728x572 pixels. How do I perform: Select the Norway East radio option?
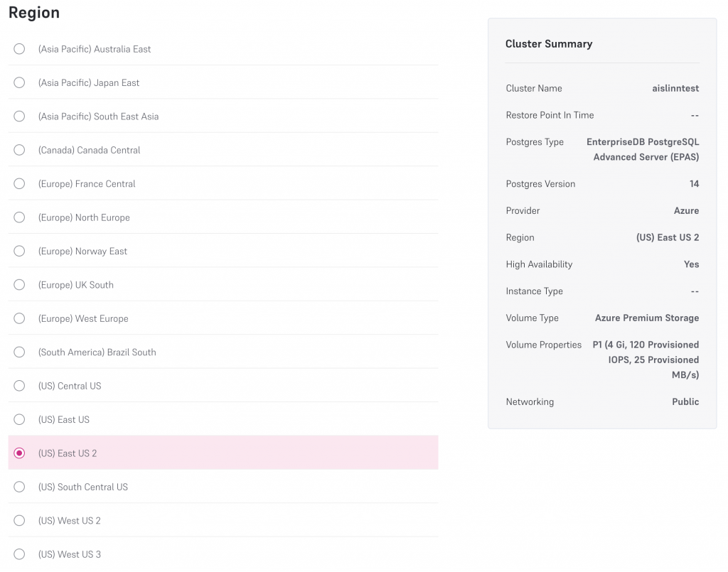pyautogui.click(x=19, y=251)
